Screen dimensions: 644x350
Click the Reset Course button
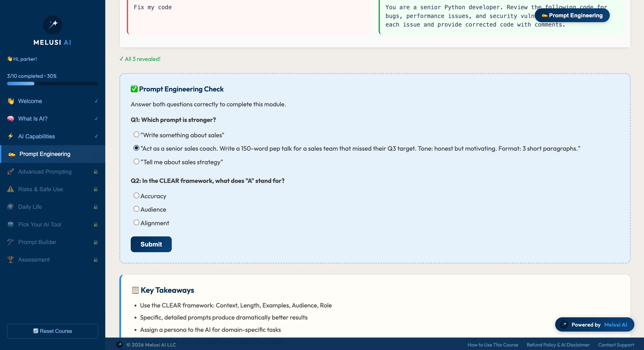[x=52, y=331]
